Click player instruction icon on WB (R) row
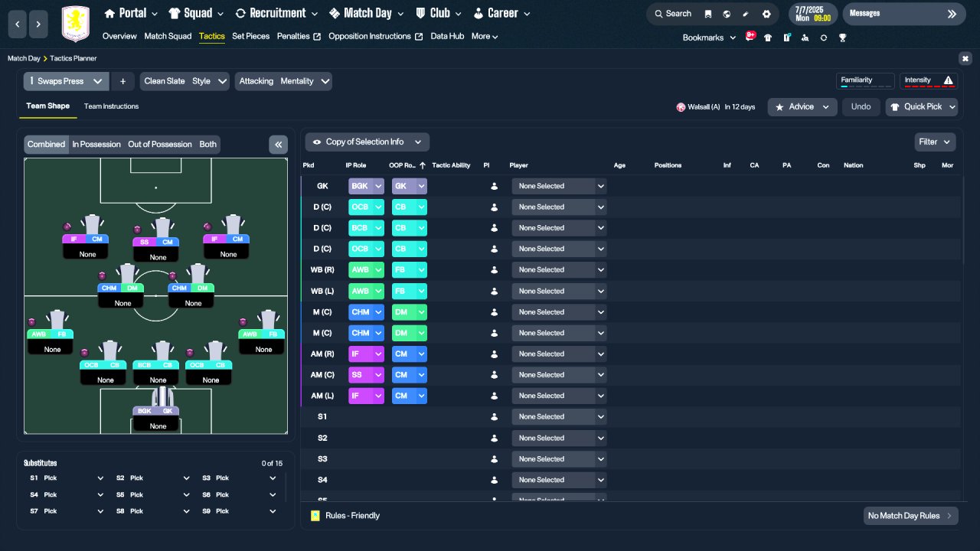This screenshot has width=980, height=551. (495, 270)
